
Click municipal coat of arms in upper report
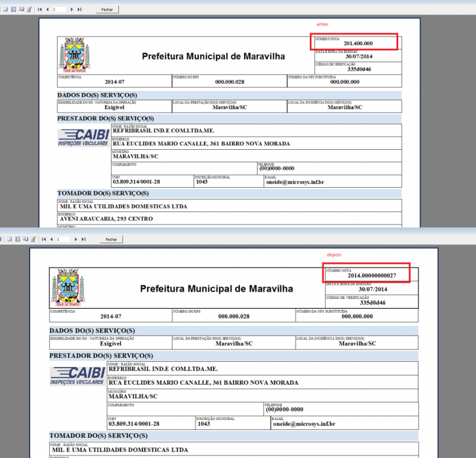coord(75,55)
